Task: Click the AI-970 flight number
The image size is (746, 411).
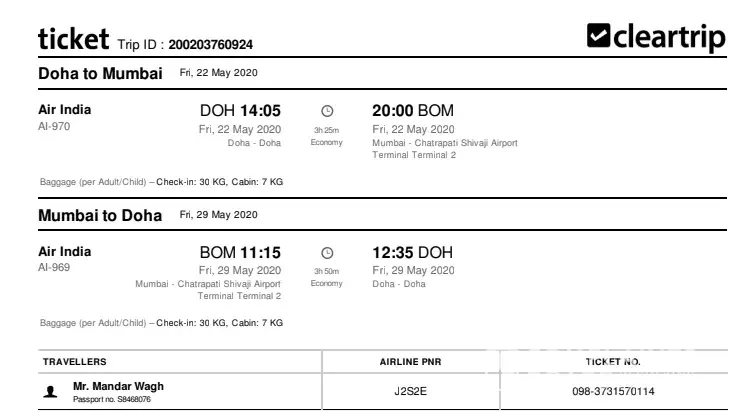Action: point(54,127)
